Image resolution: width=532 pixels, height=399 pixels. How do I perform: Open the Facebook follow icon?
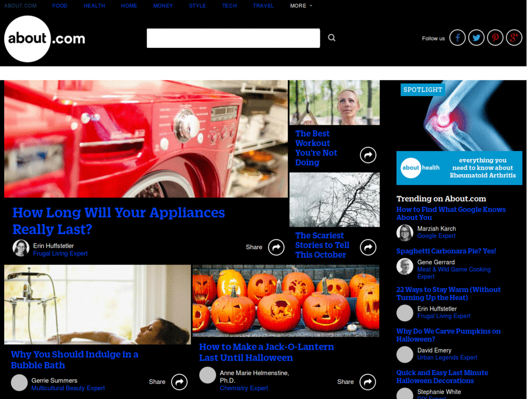(x=457, y=37)
